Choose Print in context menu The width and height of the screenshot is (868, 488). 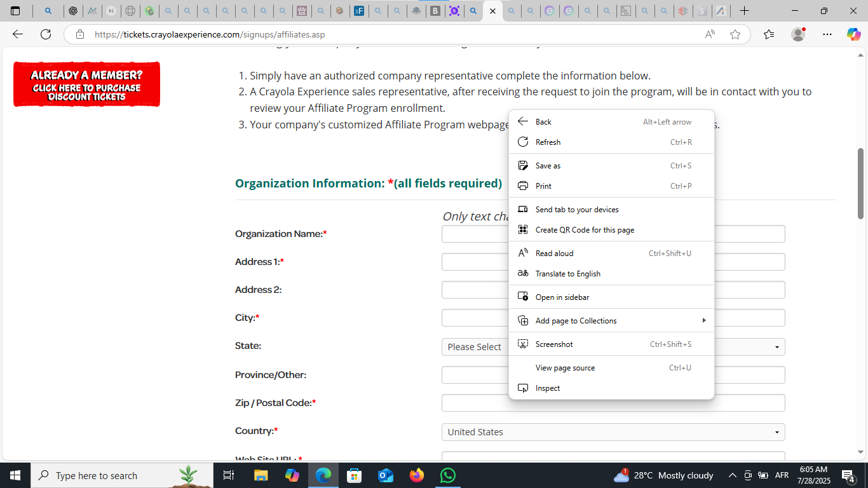click(x=611, y=186)
